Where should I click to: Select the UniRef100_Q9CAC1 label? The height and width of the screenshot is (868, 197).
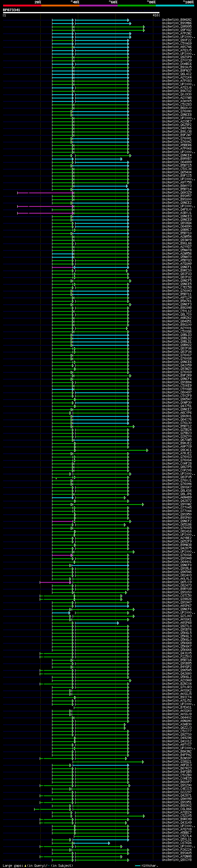click(177, 450)
